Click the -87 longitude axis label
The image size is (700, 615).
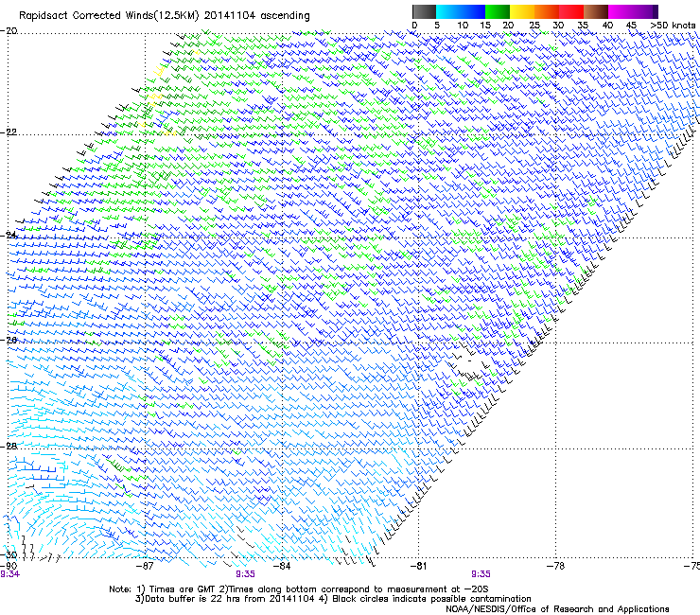tap(145, 566)
